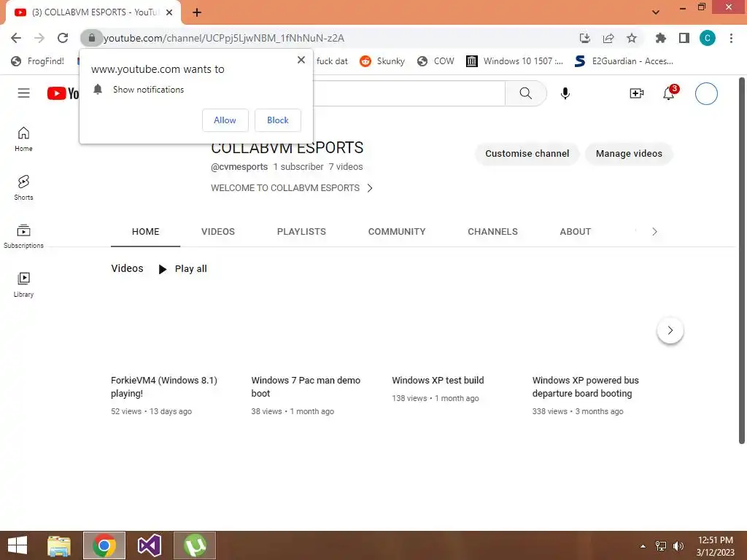Click the search magnifier button

525,93
